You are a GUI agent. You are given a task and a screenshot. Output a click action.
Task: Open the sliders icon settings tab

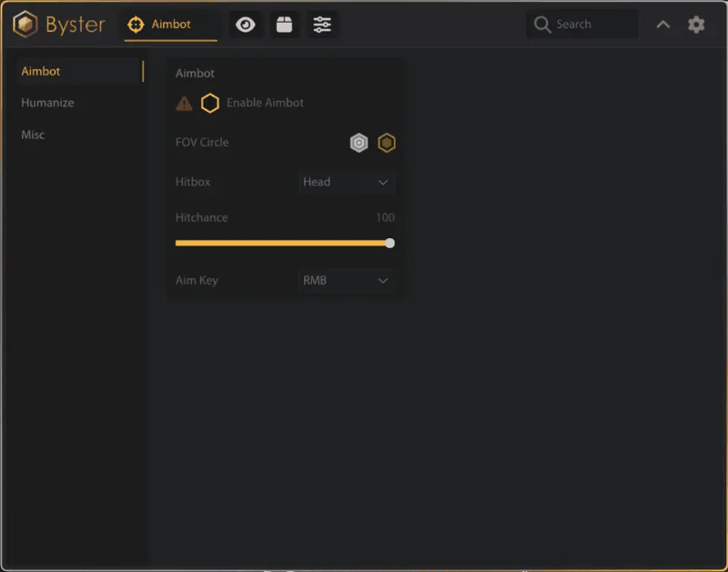pos(322,25)
